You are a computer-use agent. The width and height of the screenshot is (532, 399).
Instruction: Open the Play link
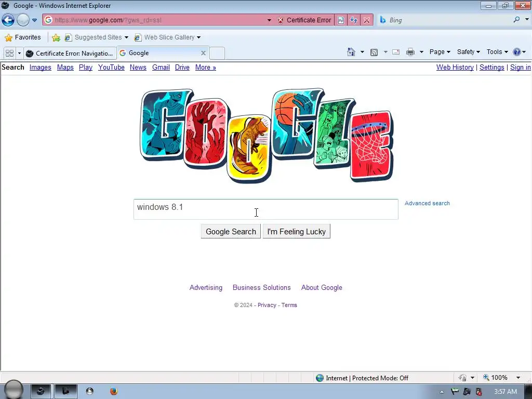(x=86, y=67)
